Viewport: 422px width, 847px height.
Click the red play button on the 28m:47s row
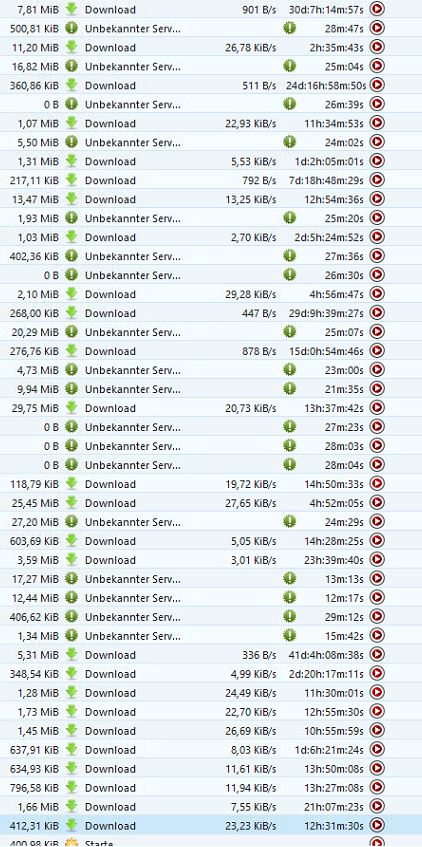(x=377, y=28)
